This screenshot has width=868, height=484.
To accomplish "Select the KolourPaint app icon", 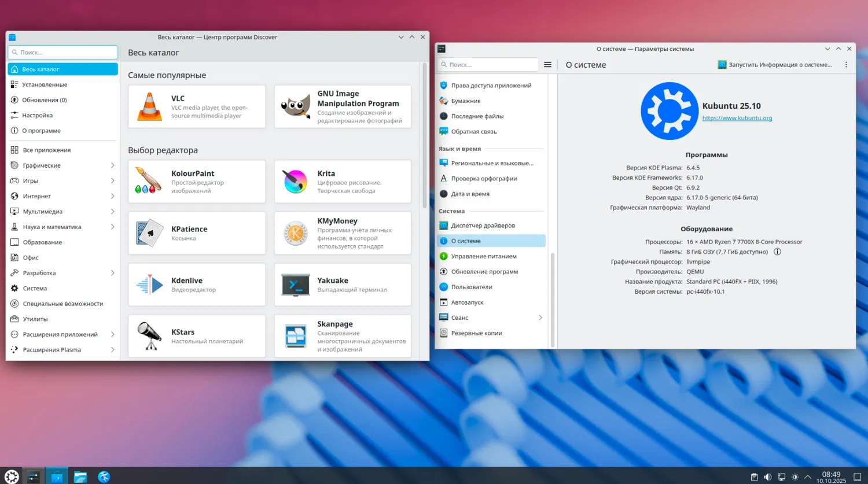I will point(149,182).
